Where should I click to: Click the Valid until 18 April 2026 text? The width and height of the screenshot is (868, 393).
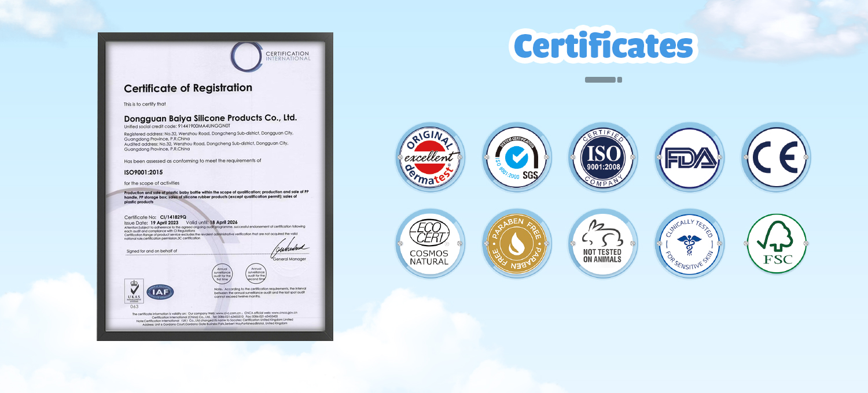click(x=212, y=222)
